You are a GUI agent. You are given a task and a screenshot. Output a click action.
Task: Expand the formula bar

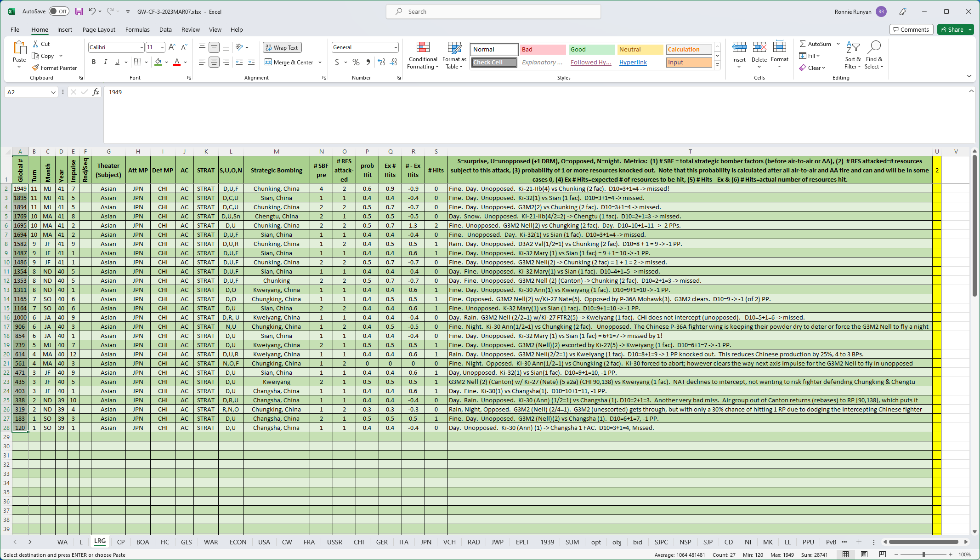(971, 91)
